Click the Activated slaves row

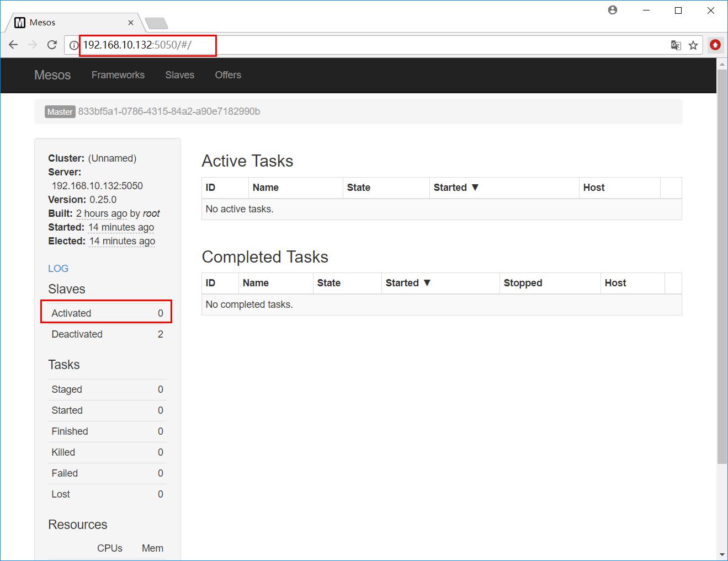pos(106,313)
